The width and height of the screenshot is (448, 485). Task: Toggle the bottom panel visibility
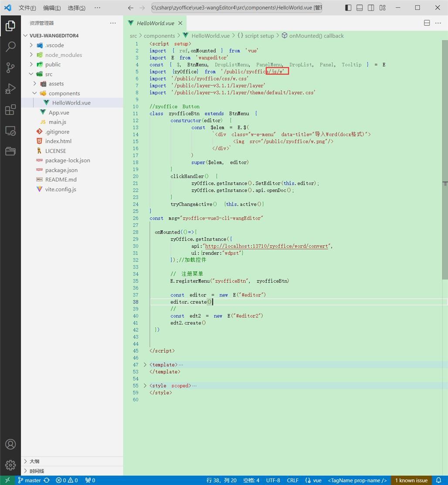[360, 7]
